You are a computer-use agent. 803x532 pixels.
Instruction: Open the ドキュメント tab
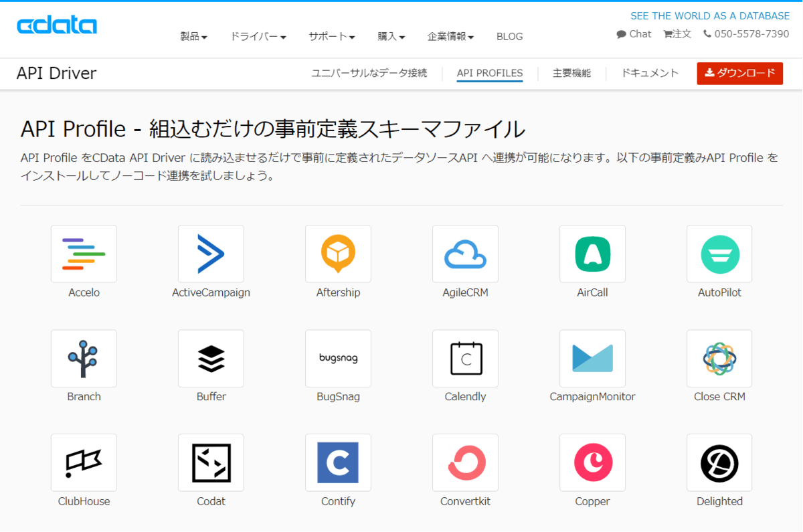[650, 74]
